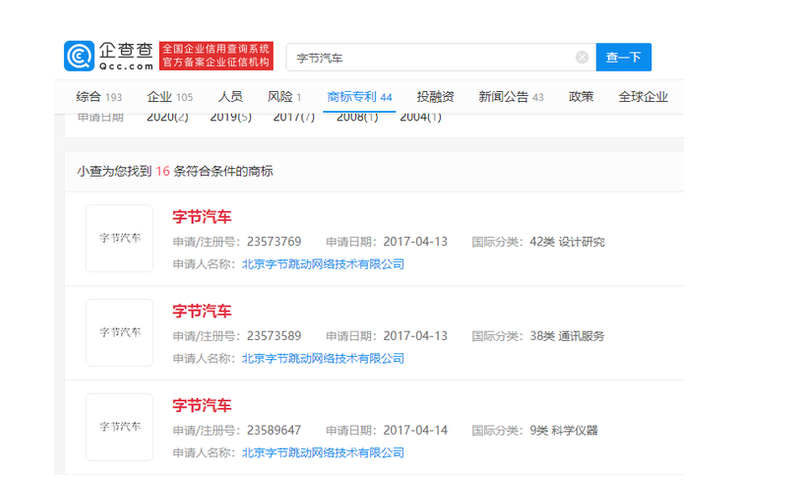Viewport: 800px width, 501px height.
Task: Click the 38类 通讯服务 classification text
Action: (x=567, y=336)
